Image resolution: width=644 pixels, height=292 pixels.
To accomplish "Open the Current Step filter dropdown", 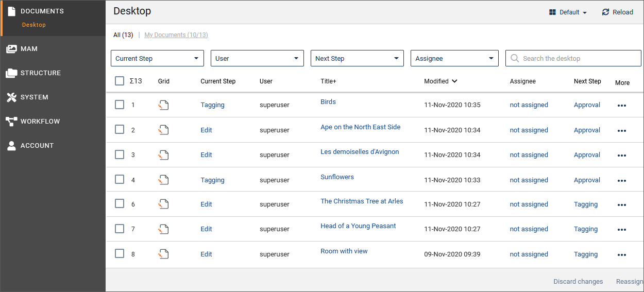I will tap(157, 58).
